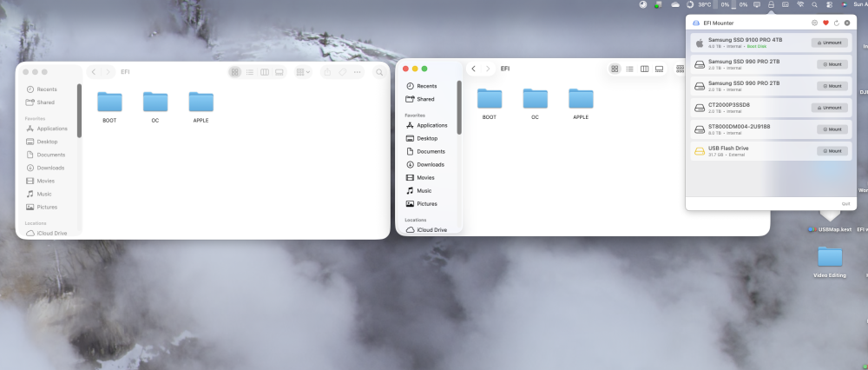Open APPLE folder in inactive Finder window

point(201,107)
